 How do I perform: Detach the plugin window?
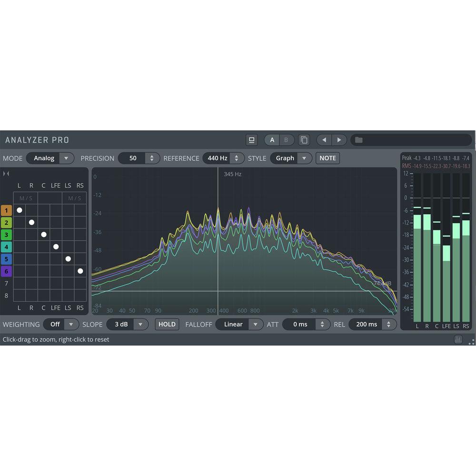point(251,140)
